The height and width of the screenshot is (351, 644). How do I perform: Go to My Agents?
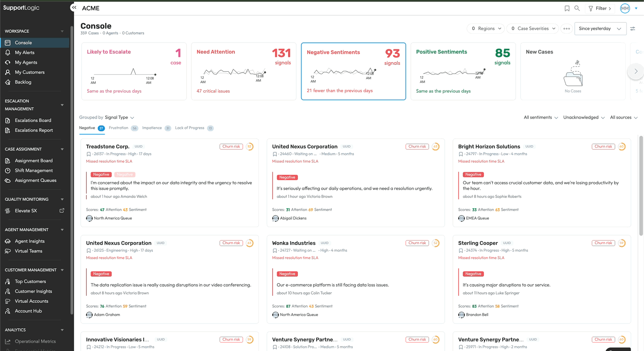[26, 62]
